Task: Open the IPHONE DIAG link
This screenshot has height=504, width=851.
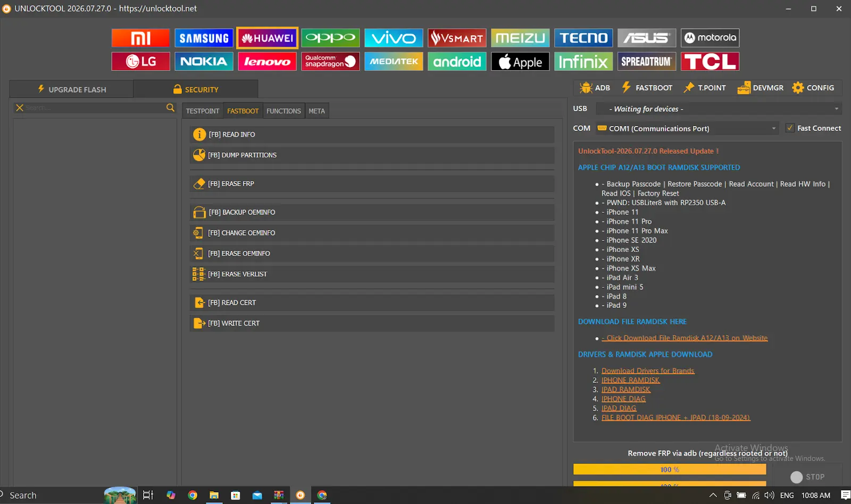Action: [x=623, y=399]
